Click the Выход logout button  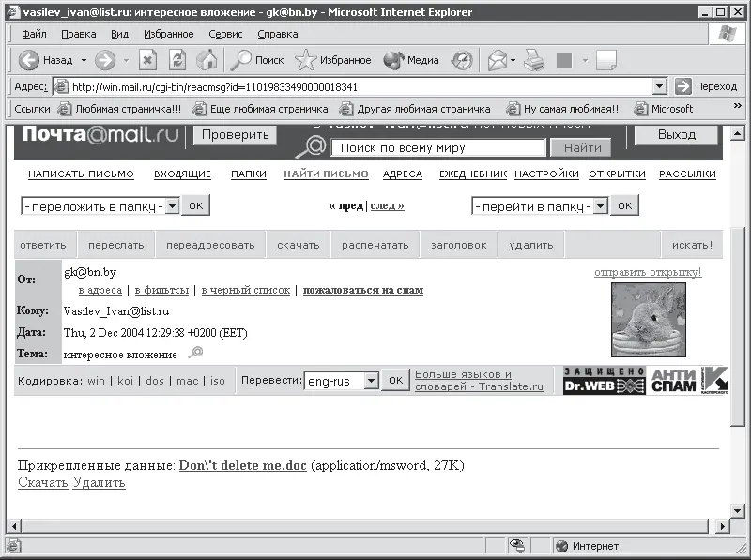click(x=676, y=134)
